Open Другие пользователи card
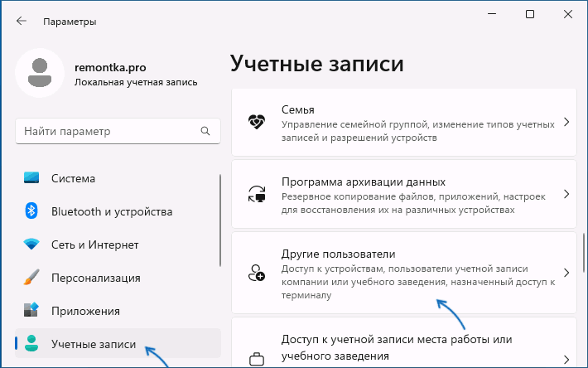This screenshot has width=588, height=368. (404, 273)
